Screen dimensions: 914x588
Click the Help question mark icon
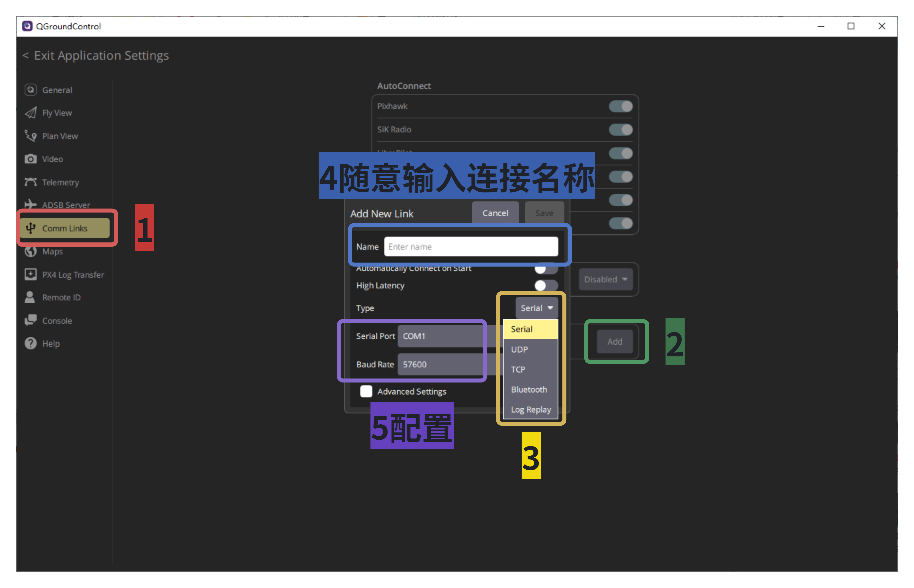tap(30, 343)
